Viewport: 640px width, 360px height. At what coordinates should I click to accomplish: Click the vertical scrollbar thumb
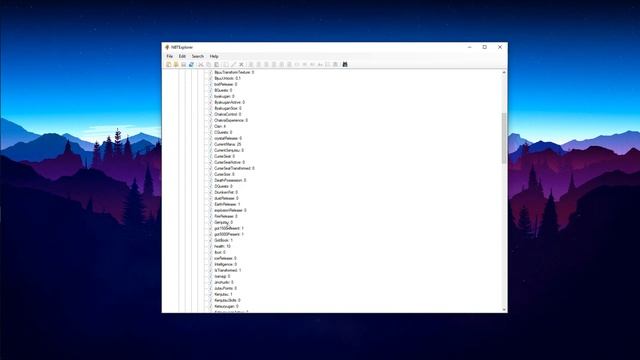tap(504, 138)
